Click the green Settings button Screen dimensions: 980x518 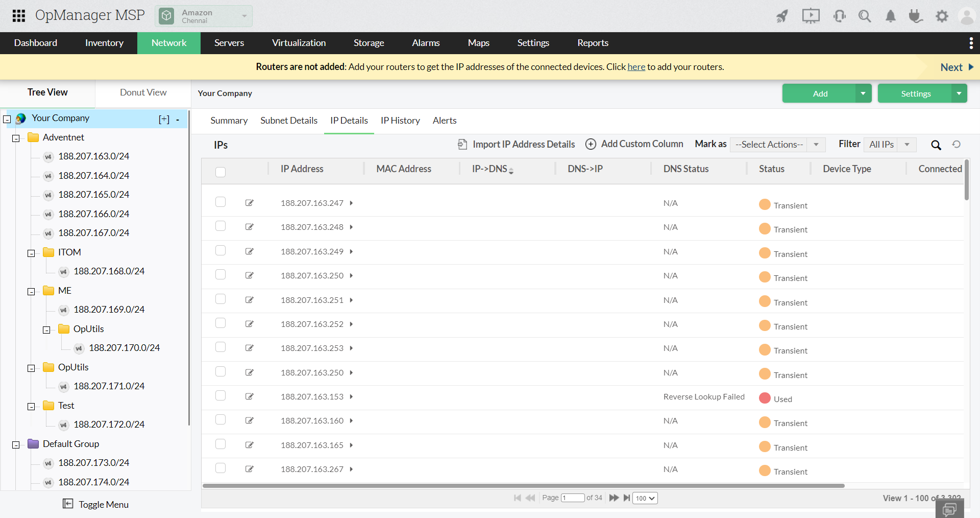pyautogui.click(x=915, y=93)
